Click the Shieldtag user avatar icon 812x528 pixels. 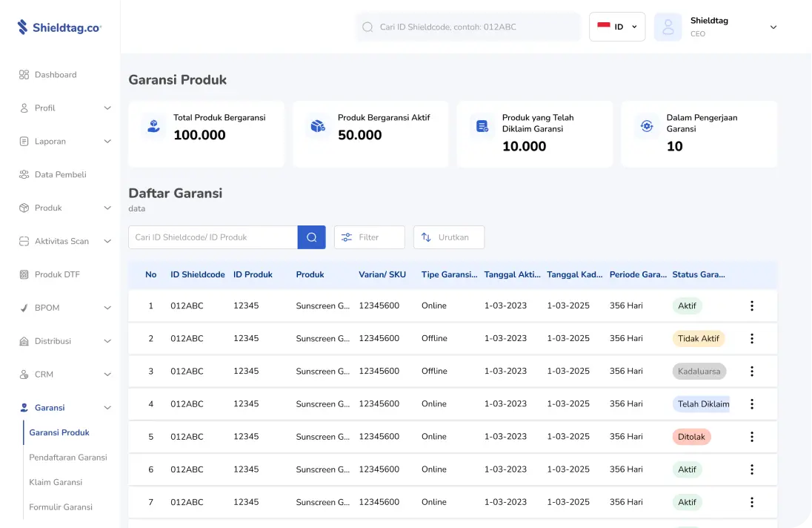coord(668,27)
